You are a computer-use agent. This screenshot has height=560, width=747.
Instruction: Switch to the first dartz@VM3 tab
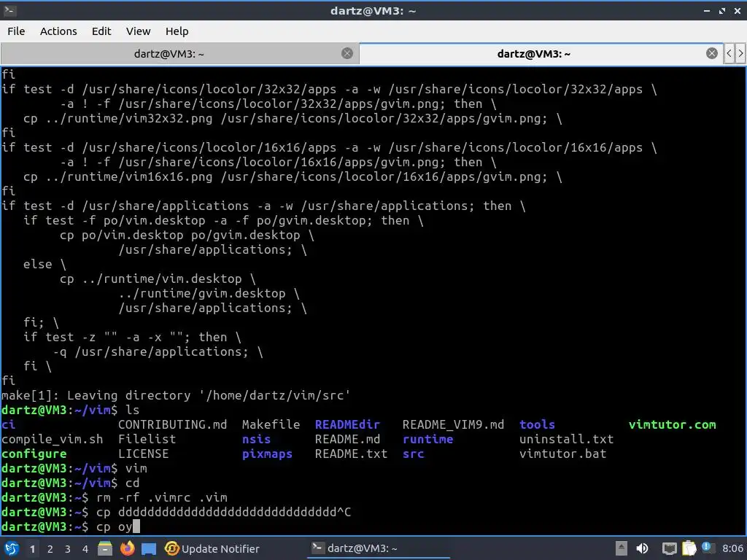point(169,54)
